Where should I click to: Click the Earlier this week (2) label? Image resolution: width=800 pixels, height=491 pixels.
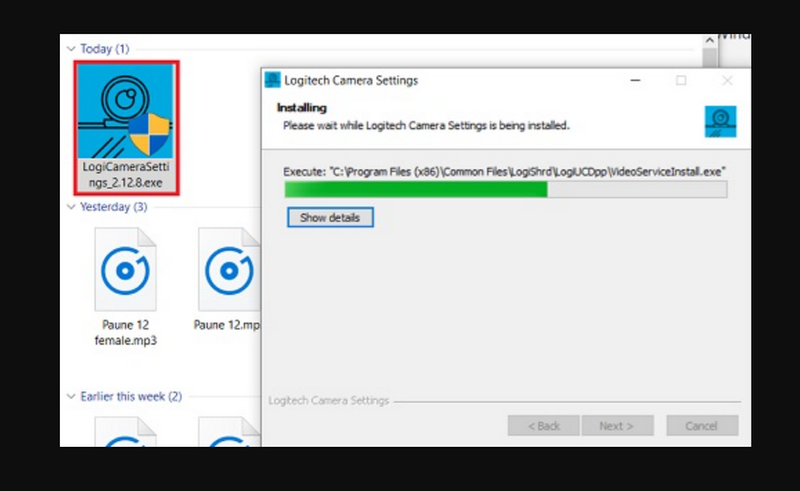(131, 397)
